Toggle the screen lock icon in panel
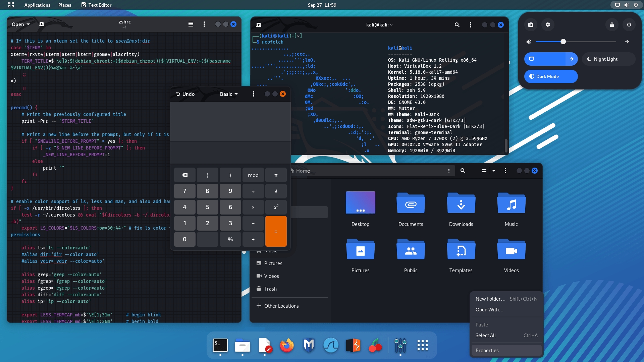Image resolution: width=644 pixels, height=362 pixels. tap(612, 24)
